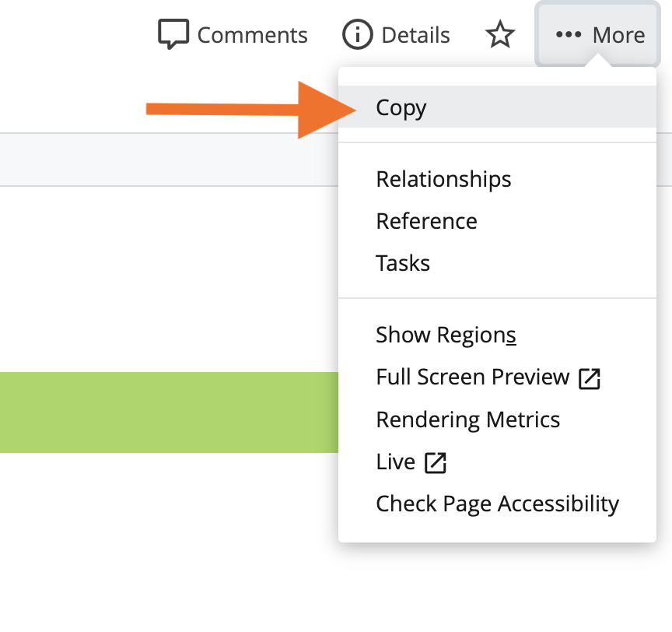
Task: Click the green banner region
Action: point(169,412)
